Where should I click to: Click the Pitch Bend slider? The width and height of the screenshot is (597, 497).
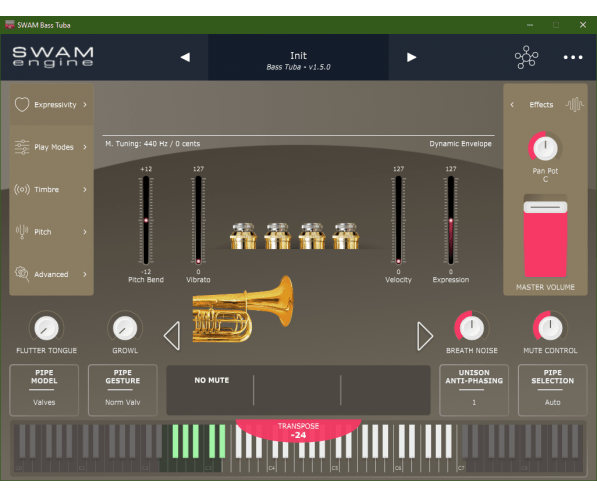146,220
